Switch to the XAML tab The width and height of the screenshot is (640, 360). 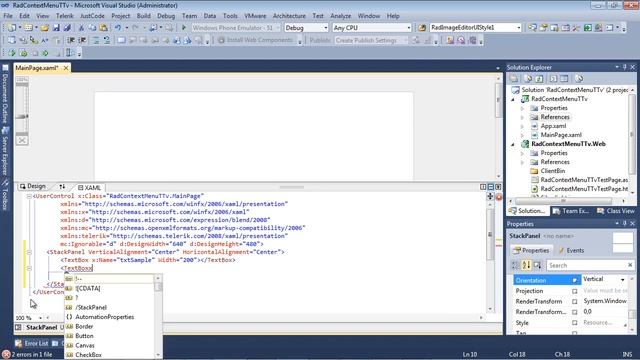[x=89, y=187]
